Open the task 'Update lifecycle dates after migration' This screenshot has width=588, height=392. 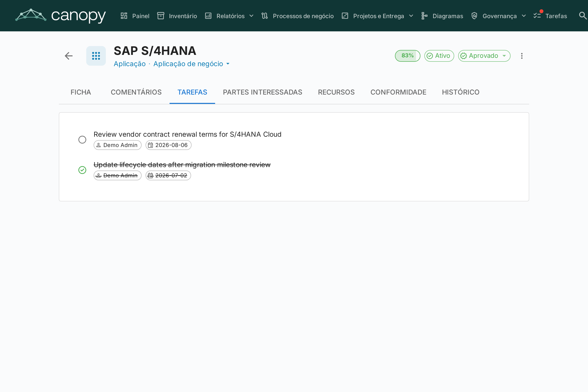tap(182, 165)
